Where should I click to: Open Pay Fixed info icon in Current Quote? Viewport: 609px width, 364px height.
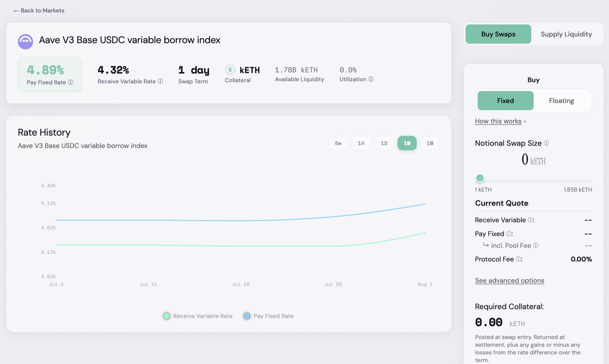pyautogui.click(x=509, y=234)
